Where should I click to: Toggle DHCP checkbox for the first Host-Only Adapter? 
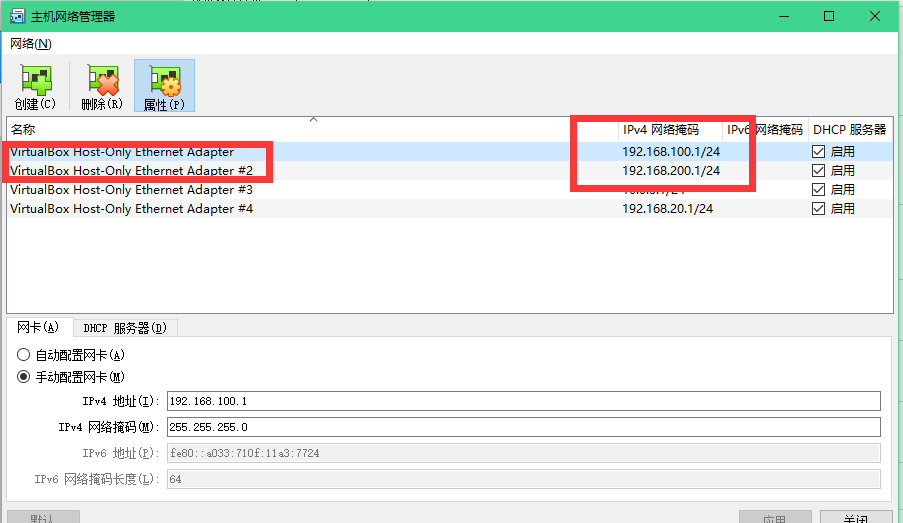pyautogui.click(x=818, y=151)
